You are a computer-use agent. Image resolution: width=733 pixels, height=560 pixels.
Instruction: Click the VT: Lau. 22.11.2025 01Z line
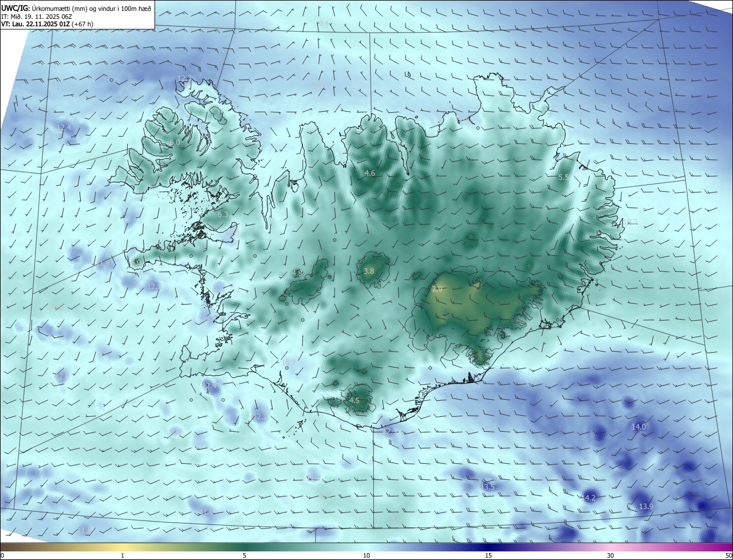(x=35, y=24)
